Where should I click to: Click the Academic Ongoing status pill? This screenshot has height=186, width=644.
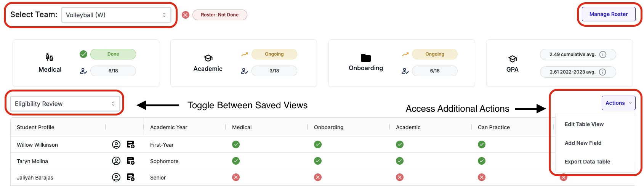click(274, 54)
